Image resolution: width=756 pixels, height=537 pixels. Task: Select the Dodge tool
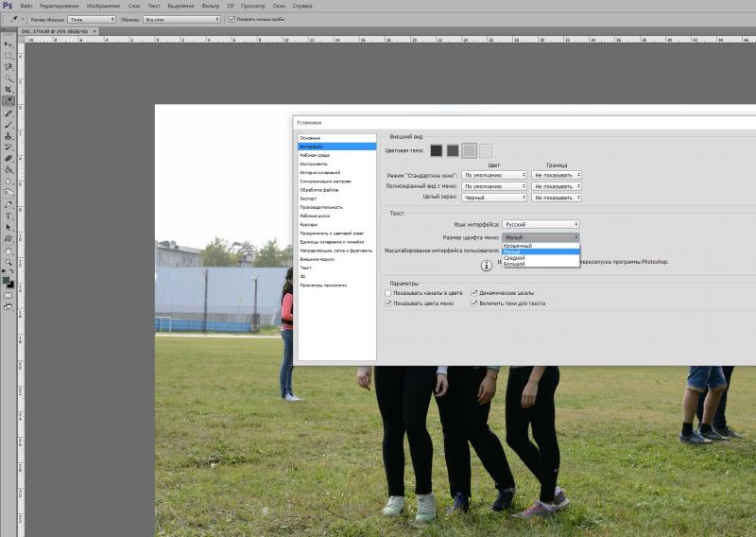click(9, 192)
